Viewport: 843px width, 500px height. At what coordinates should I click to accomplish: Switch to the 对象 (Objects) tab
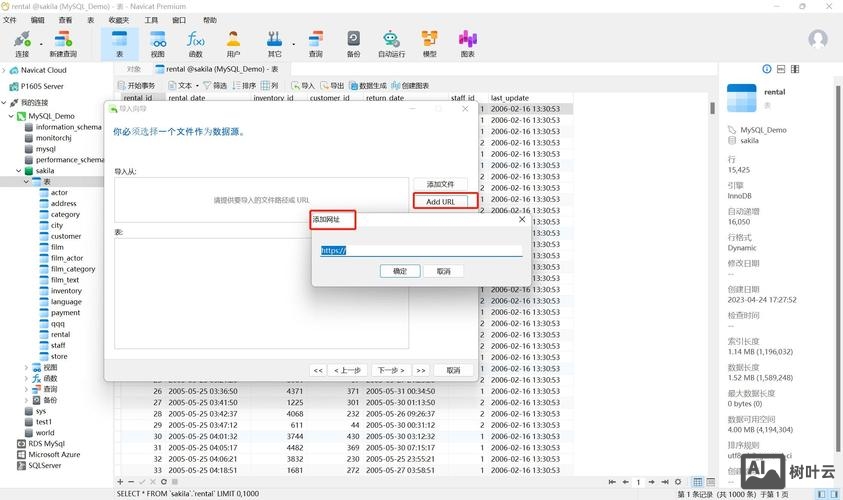point(134,69)
